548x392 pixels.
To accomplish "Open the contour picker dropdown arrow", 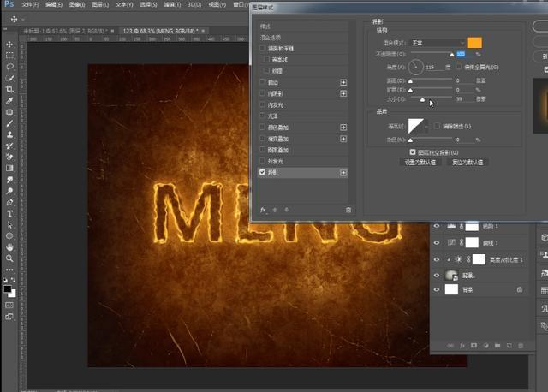I will point(426,126).
